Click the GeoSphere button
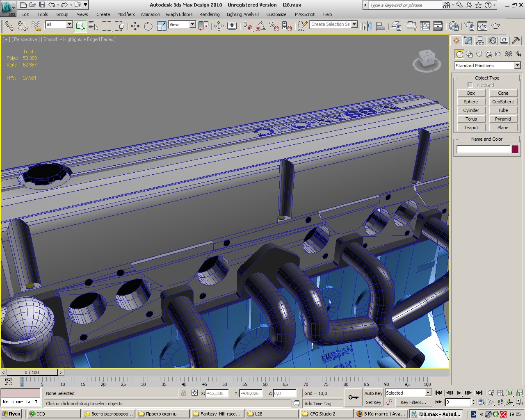Image resolution: width=525 pixels, height=420 pixels. click(x=503, y=102)
